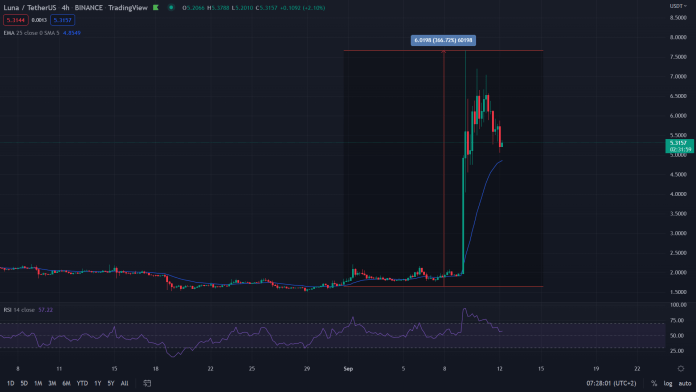
Task: Click the green market-open status dot
Action: [x=171, y=8]
